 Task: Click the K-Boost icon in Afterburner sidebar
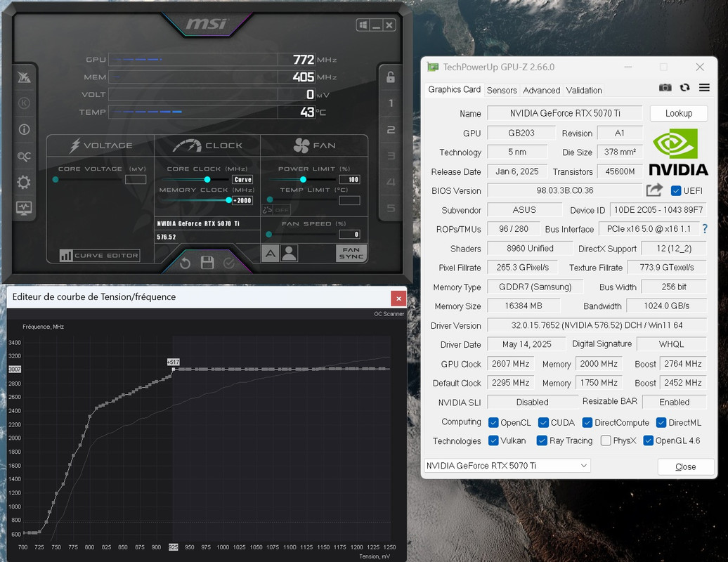coord(24,103)
